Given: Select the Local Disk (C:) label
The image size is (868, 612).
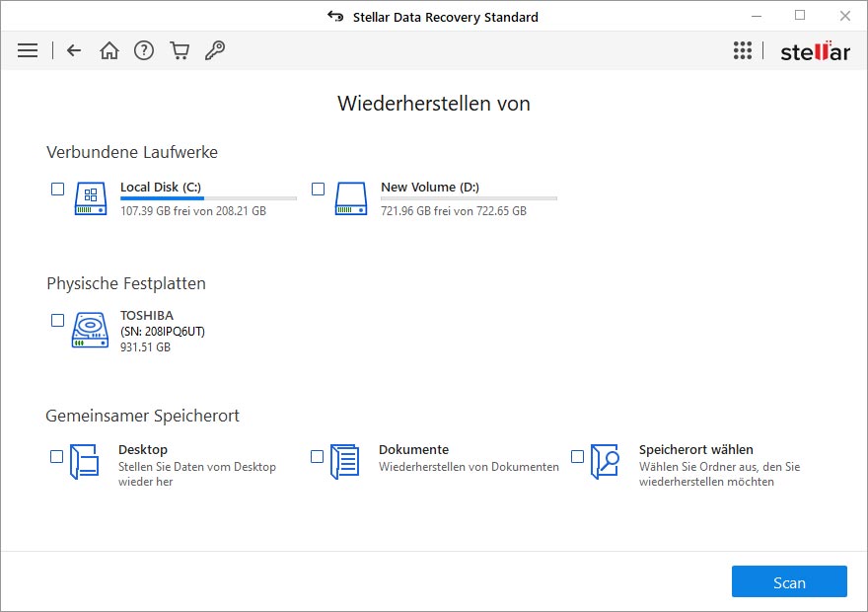Looking at the screenshot, I should click(161, 188).
